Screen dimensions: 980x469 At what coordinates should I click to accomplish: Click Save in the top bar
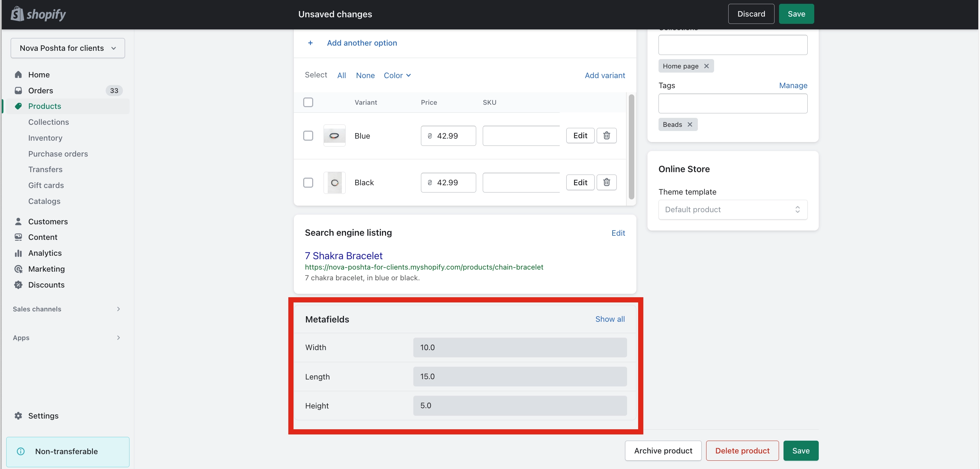point(796,14)
